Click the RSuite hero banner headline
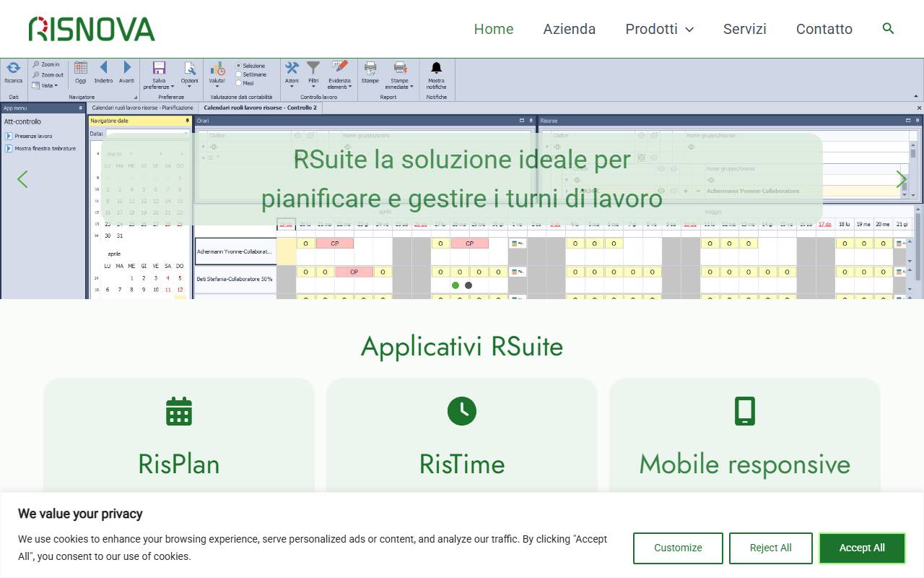Image resolution: width=924 pixels, height=578 pixels. pos(462,178)
